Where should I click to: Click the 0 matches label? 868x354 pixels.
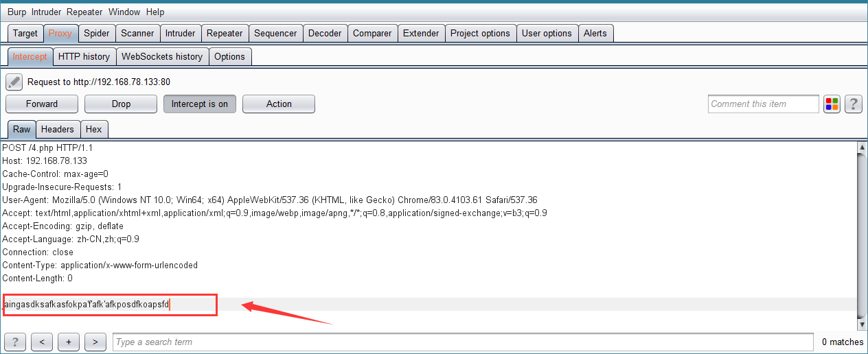click(843, 342)
